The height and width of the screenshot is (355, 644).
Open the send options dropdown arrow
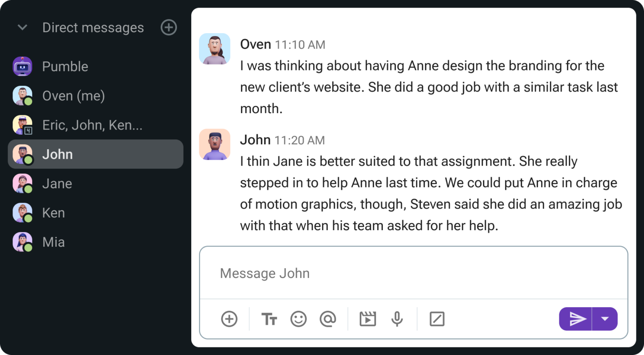pos(605,319)
